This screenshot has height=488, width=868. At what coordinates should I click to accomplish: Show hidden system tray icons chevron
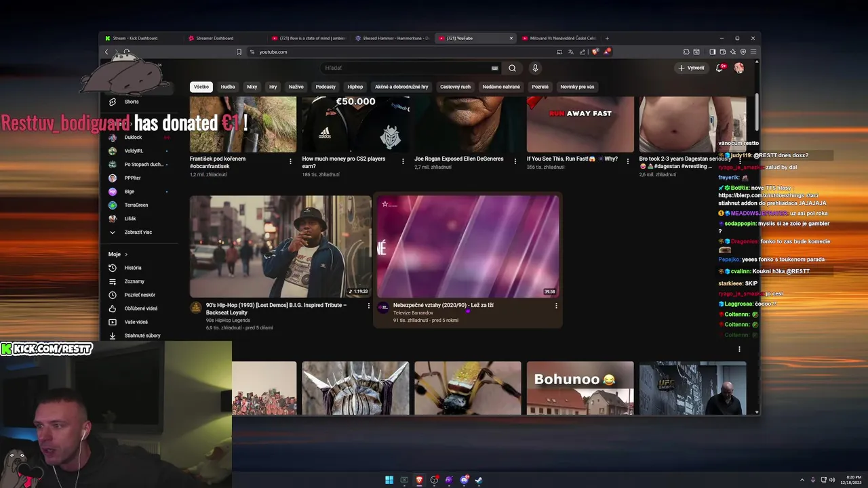pyautogui.click(x=802, y=480)
